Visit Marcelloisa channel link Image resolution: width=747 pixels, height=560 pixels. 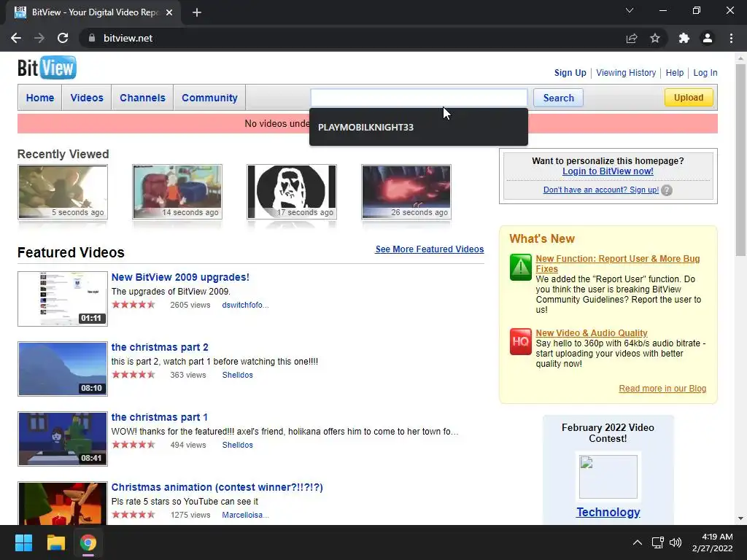point(245,515)
